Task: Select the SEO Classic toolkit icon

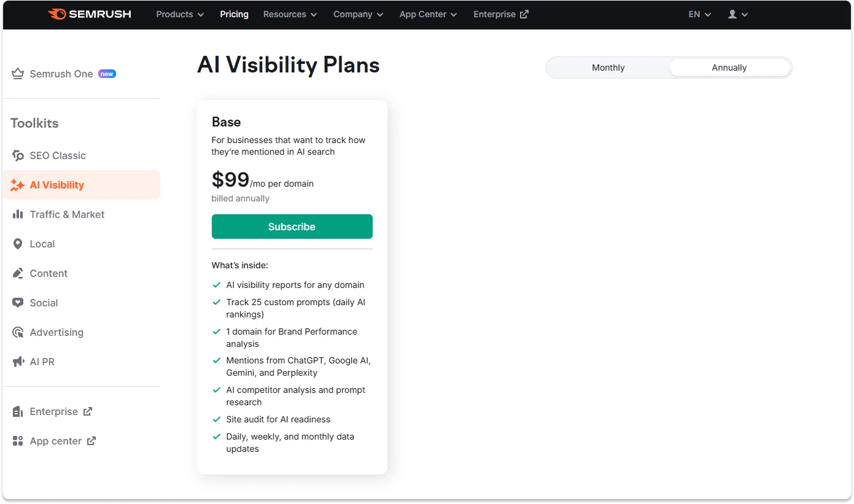Action: pos(18,155)
